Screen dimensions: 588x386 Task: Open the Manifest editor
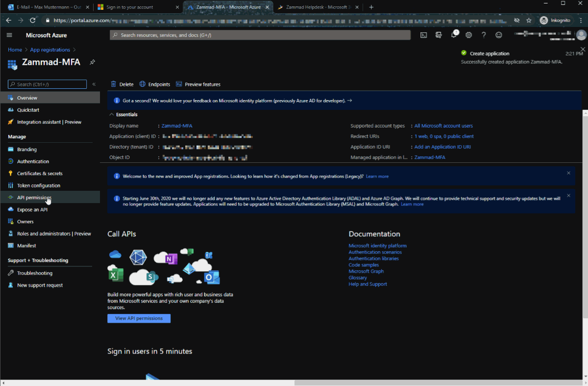pos(49,246)
